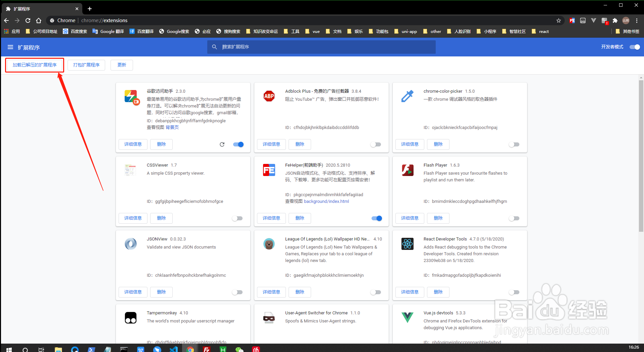
Task: Click the Flash Player card icon
Action: pos(407,170)
